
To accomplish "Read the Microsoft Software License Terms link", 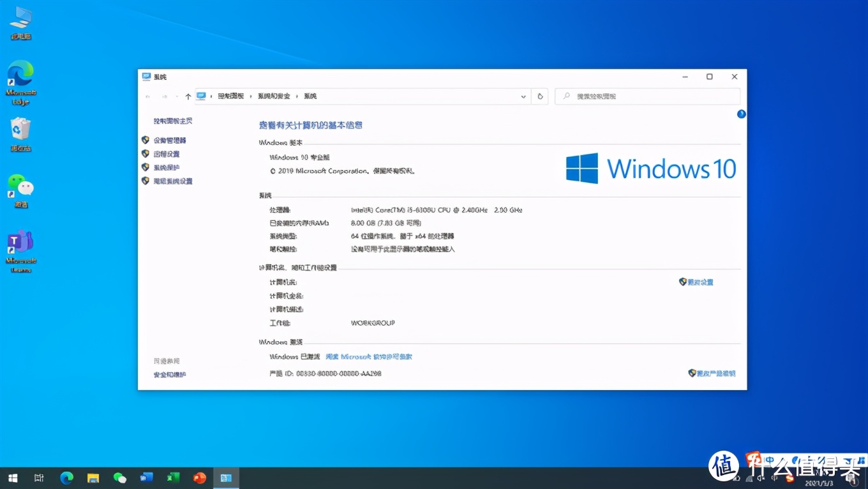I will [369, 357].
